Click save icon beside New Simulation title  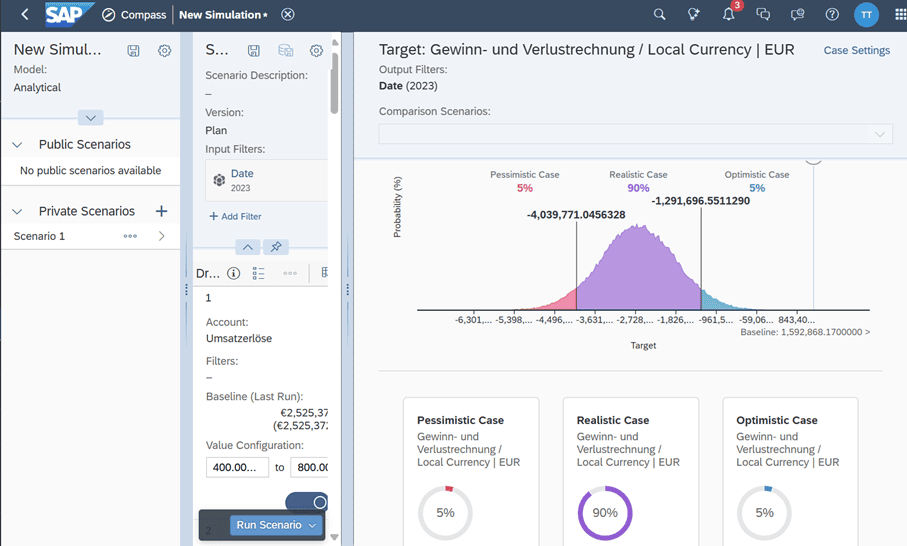pyautogui.click(x=134, y=51)
